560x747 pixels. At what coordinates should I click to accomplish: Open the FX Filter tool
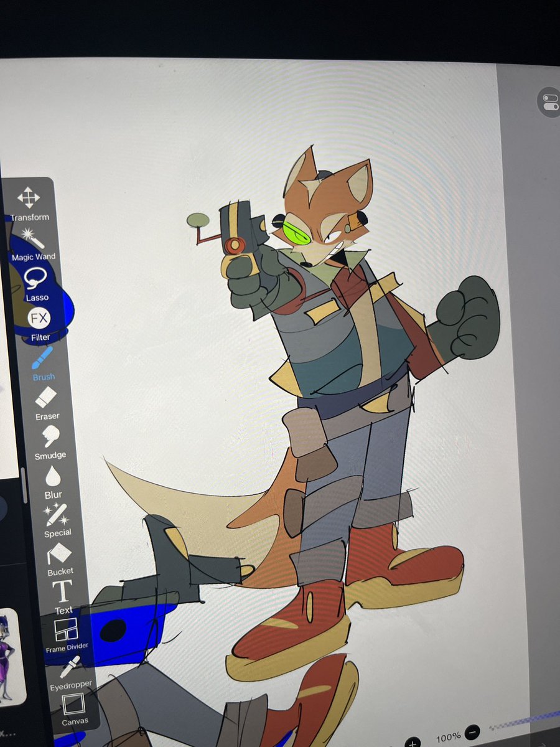coord(39,325)
